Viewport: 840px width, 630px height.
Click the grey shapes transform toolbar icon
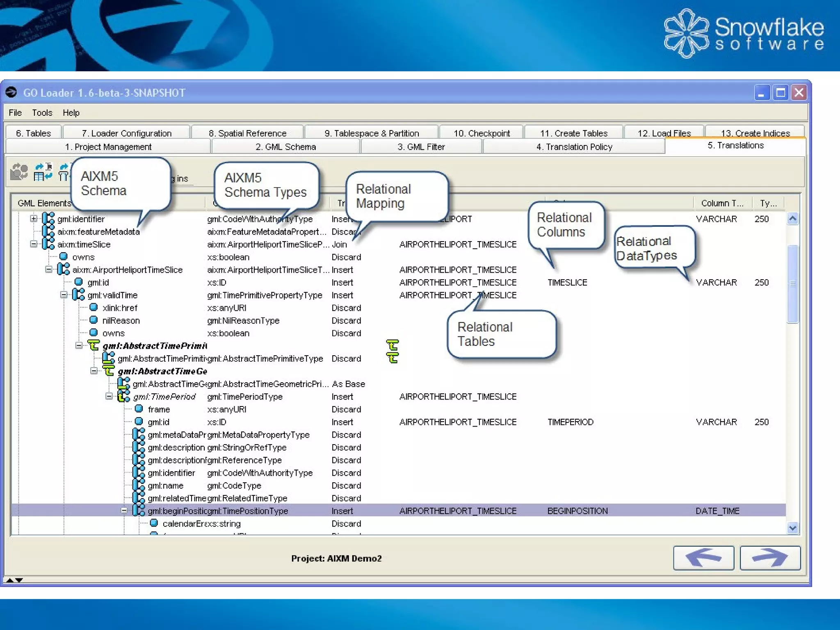coord(19,171)
